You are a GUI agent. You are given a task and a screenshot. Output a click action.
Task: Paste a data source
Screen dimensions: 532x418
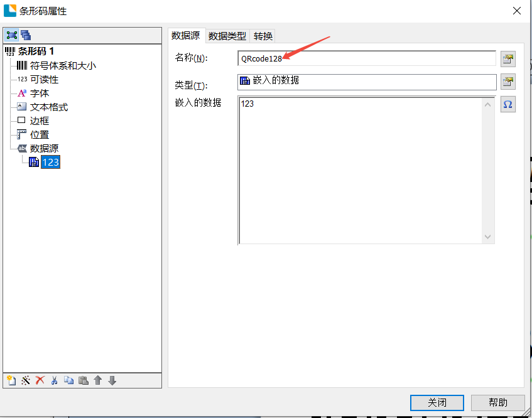click(x=84, y=380)
